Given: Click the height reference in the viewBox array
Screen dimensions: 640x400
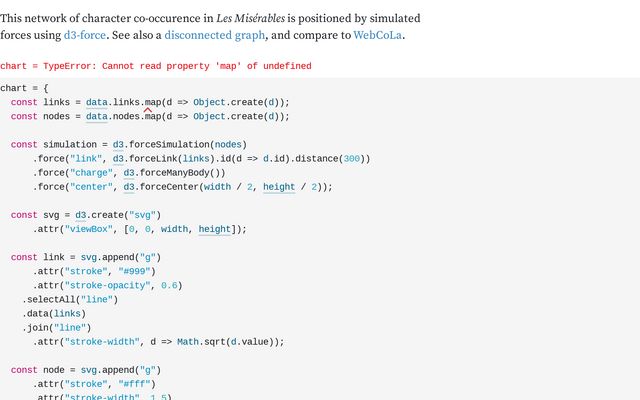Looking at the screenshot, I should (x=215, y=229).
